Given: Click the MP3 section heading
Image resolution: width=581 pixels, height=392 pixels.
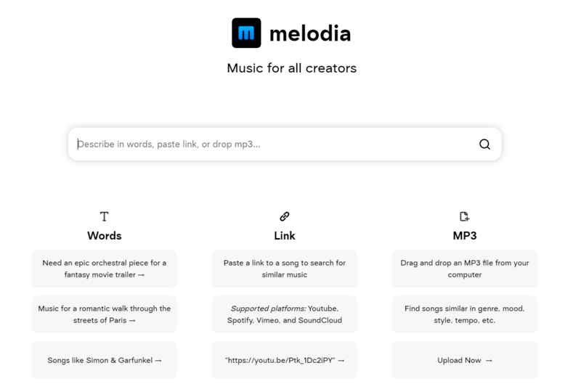Looking at the screenshot, I should click(x=465, y=236).
